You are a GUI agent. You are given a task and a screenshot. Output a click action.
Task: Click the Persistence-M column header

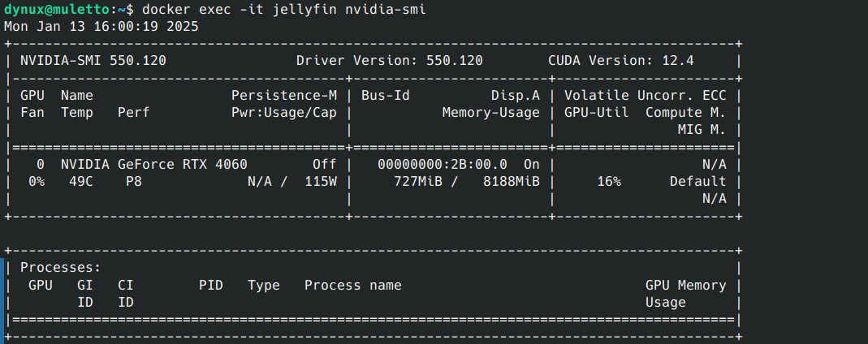[283, 95]
